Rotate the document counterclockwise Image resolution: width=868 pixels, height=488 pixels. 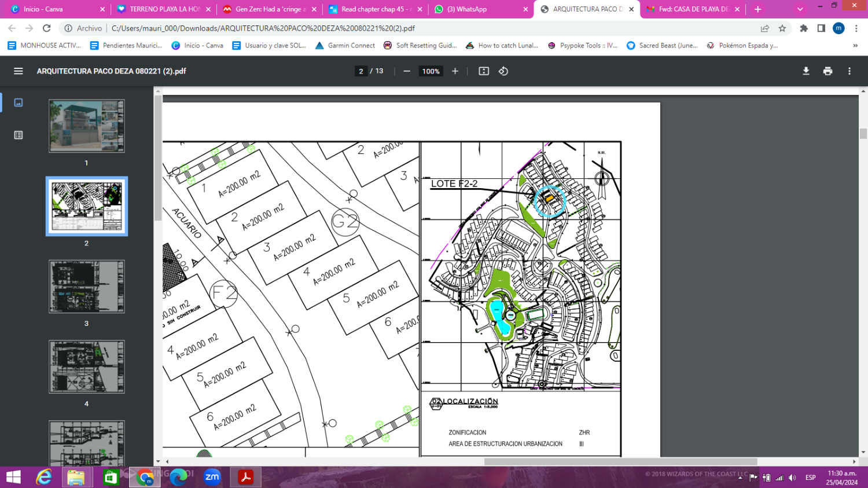pos(503,71)
